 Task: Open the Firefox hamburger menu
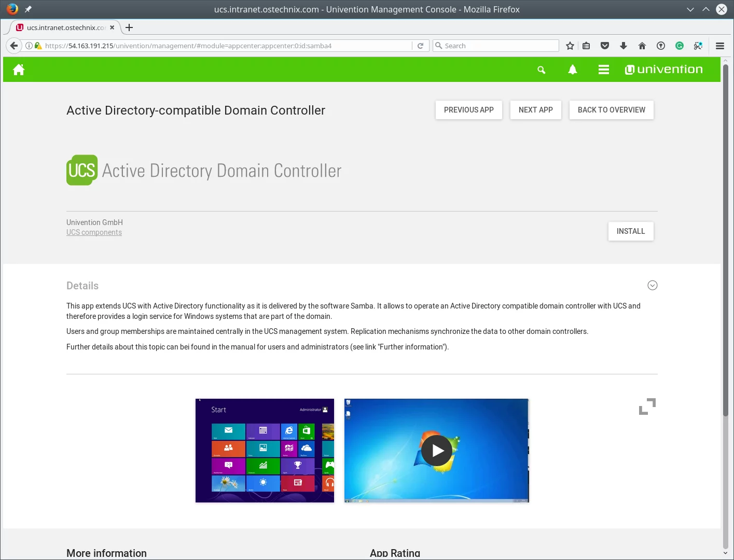[720, 46]
